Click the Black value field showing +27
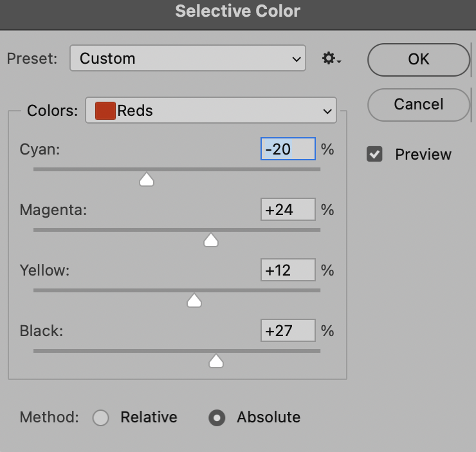The width and height of the screenshot is (476, 452). [288, 330]
